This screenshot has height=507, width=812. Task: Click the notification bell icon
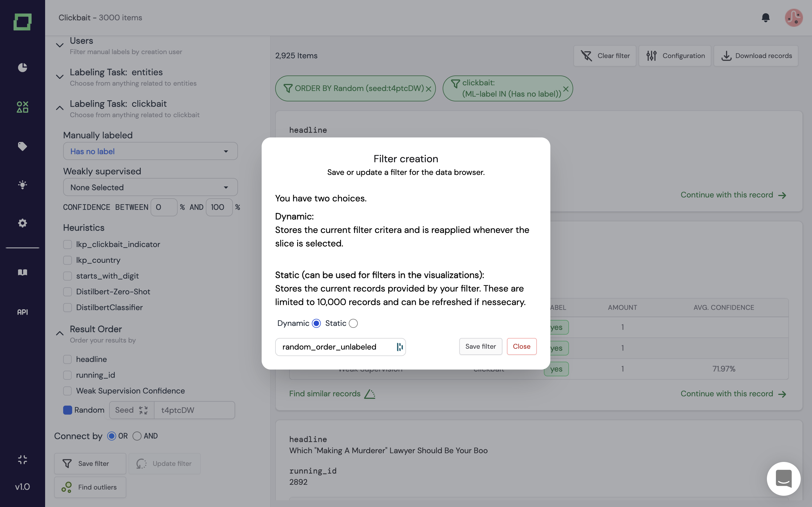tap(765, 18)
